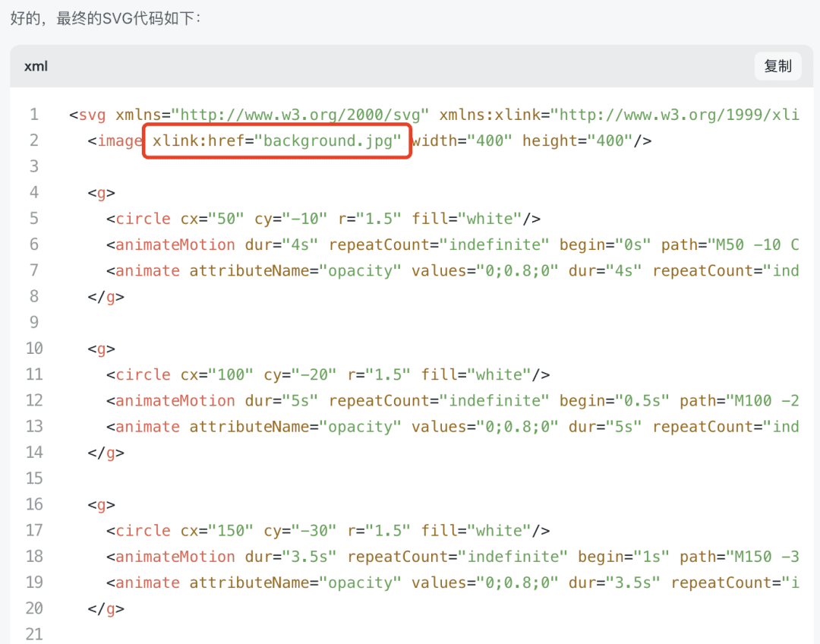Click circle element with cx="100"
Screen dimensions: 820x644
pos(328,374)
